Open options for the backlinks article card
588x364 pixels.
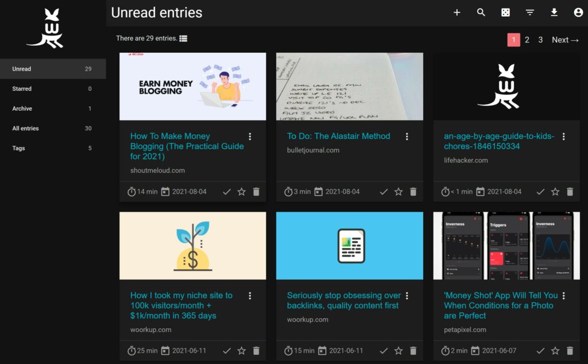click(407, 296)
